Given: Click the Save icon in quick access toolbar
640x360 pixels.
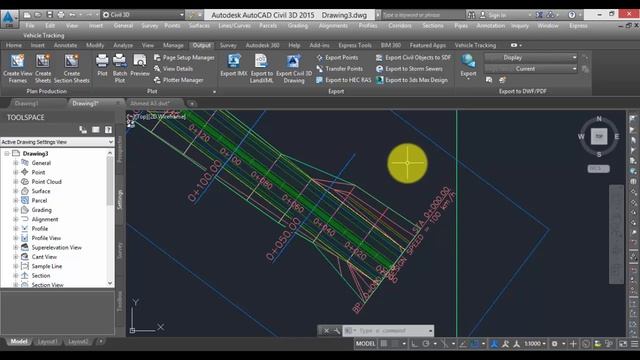Looking at the screenshot, I should [49, 15].
